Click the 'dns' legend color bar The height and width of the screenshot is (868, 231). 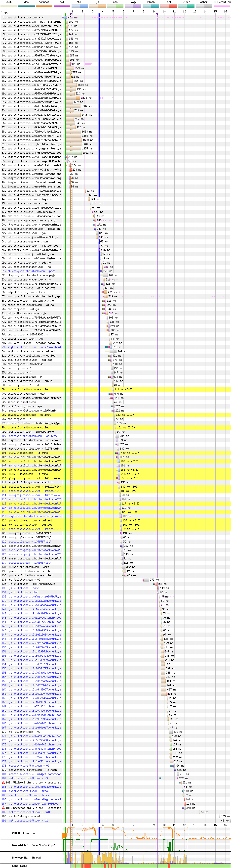click(x=26, y=6)
